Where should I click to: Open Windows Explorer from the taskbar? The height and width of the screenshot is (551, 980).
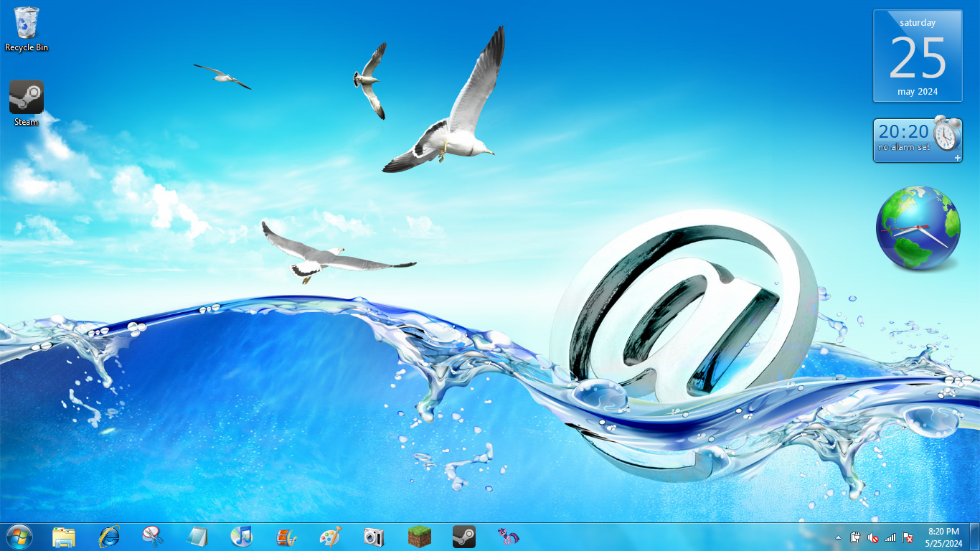pyautogui.click(x=65, y=537)
